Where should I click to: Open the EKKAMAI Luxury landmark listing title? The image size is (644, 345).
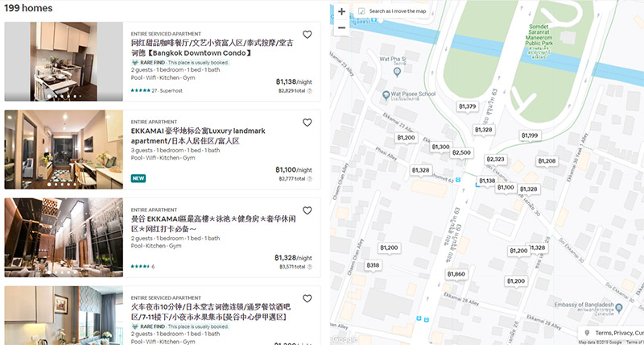click(x=198, y=135)
